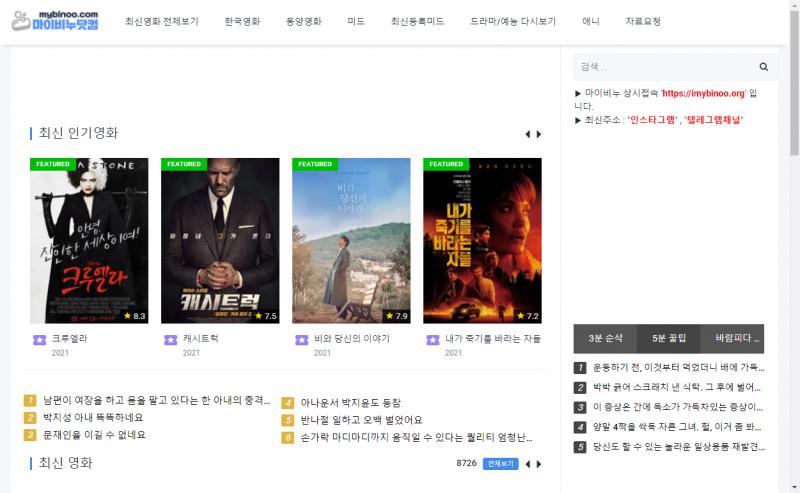Open 애니 menu item

[x=591, y=21]
